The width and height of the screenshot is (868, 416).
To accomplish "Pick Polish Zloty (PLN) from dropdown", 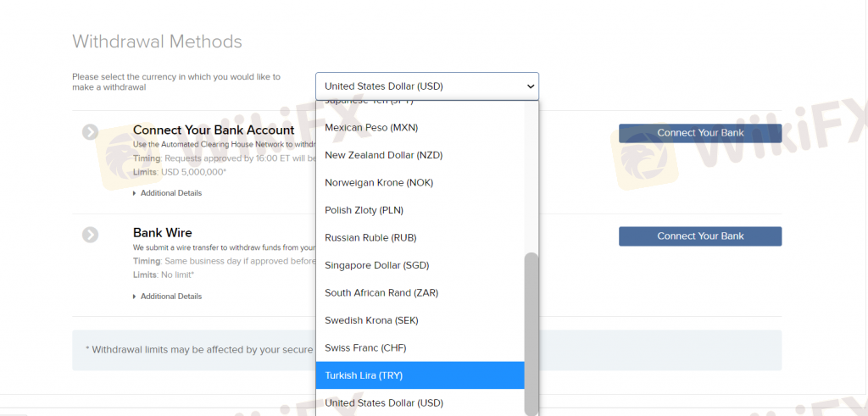I will click(365, 210).
